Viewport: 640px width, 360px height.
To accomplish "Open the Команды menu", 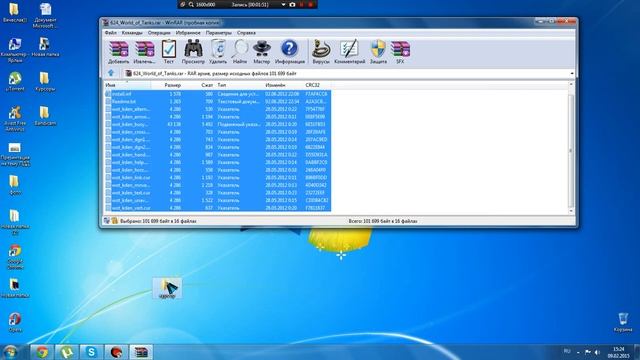I will 132,33.
